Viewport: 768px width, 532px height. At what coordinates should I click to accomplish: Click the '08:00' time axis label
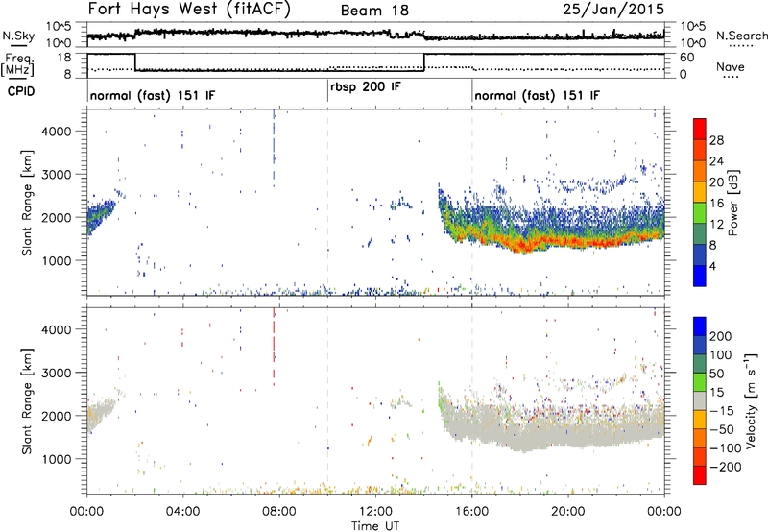click(x=279, y=512)
